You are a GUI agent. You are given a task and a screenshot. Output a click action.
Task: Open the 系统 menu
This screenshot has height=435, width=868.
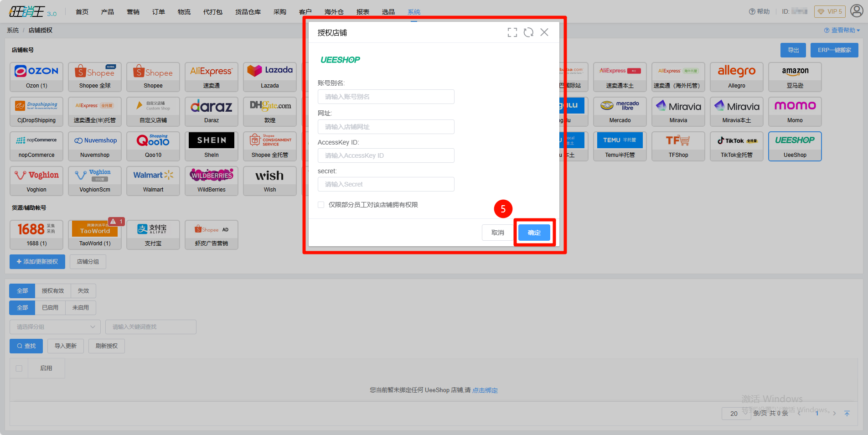(x=414, y=12)
